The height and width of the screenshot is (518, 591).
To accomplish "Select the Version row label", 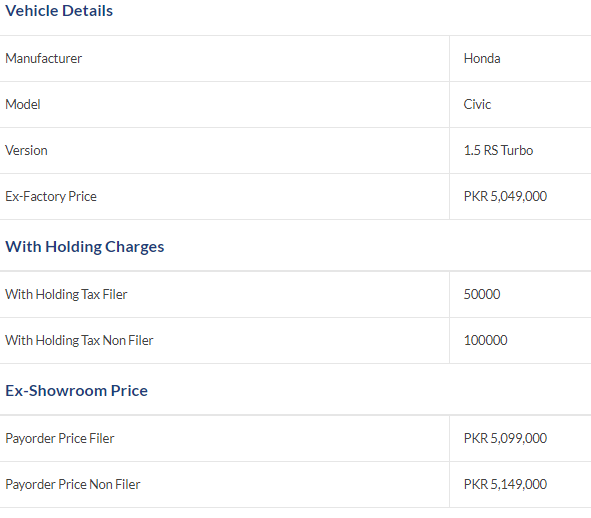I will [x=26, y=150].
